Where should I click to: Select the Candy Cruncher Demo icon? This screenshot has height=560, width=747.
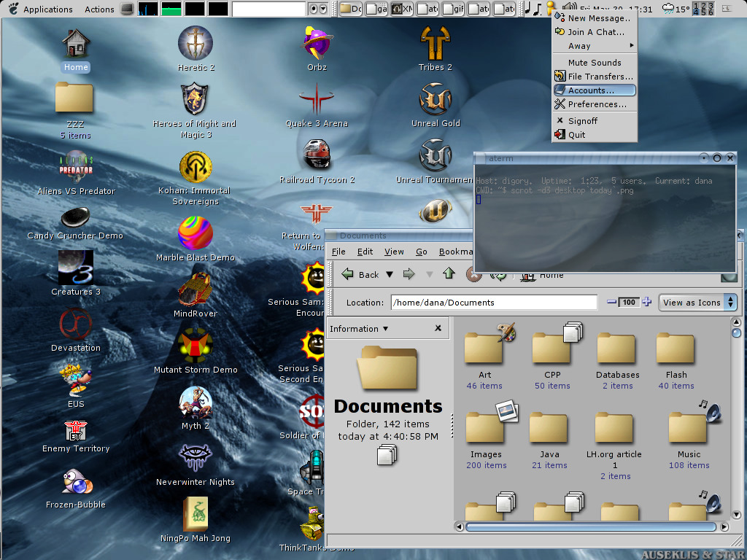pos(75,217)
